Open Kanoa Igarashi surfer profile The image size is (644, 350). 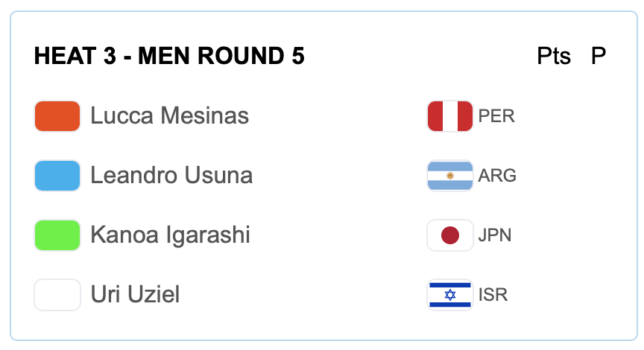[170, 235]
